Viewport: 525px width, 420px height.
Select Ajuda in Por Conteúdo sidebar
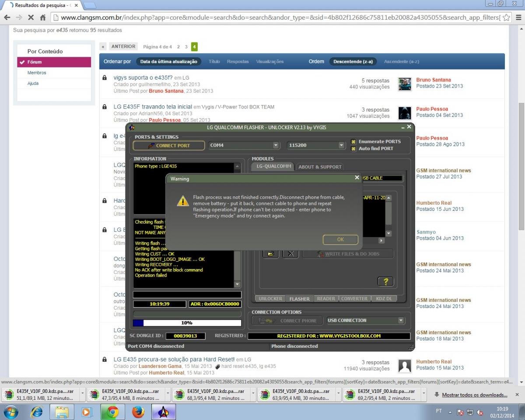click(x=33, y=83)
